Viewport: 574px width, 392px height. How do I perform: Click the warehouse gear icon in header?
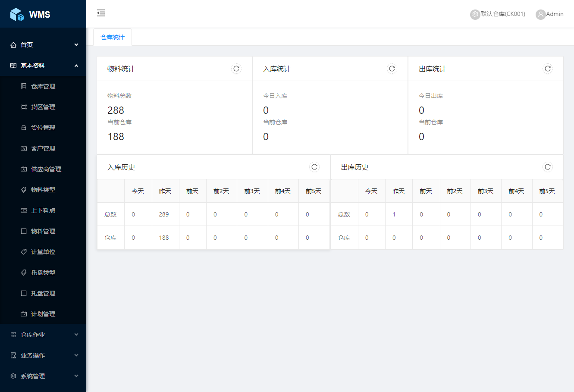click(x=475, y=14)
